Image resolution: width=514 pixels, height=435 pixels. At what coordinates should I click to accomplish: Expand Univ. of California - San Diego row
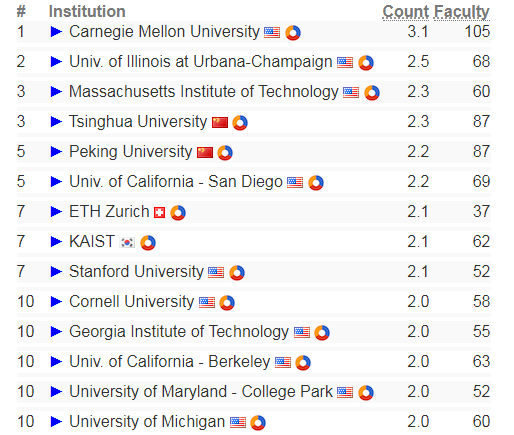coord(56,182)
